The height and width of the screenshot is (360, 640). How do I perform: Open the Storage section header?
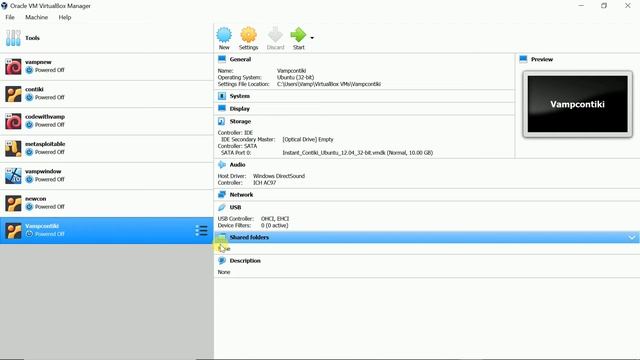(x=240, y=121)
